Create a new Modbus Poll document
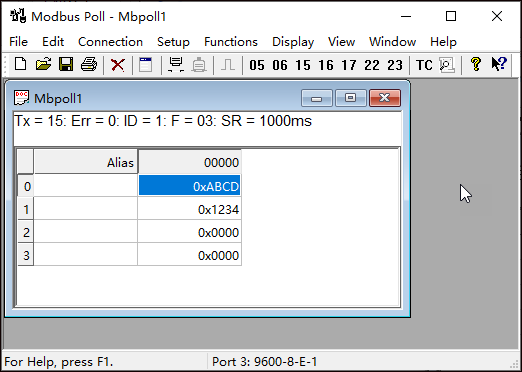The width and height of the screenshot is (522, 372). [21, 64]
